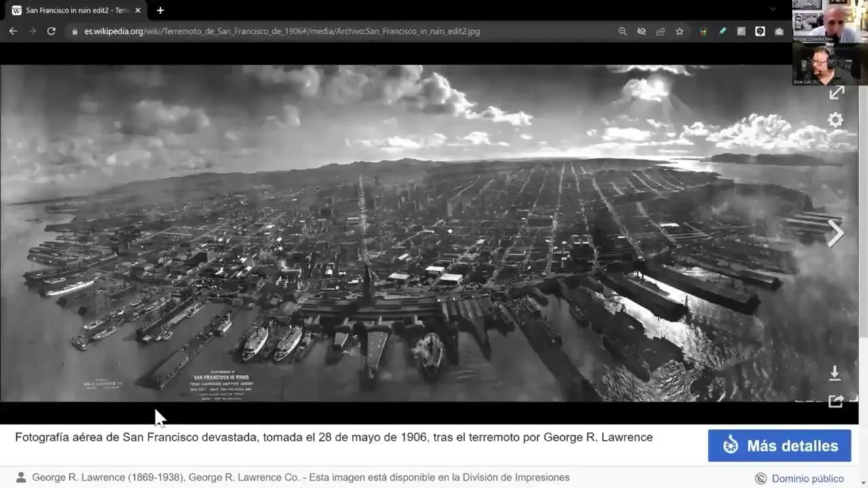Show the image in full screen

click(x=836, y=93)
